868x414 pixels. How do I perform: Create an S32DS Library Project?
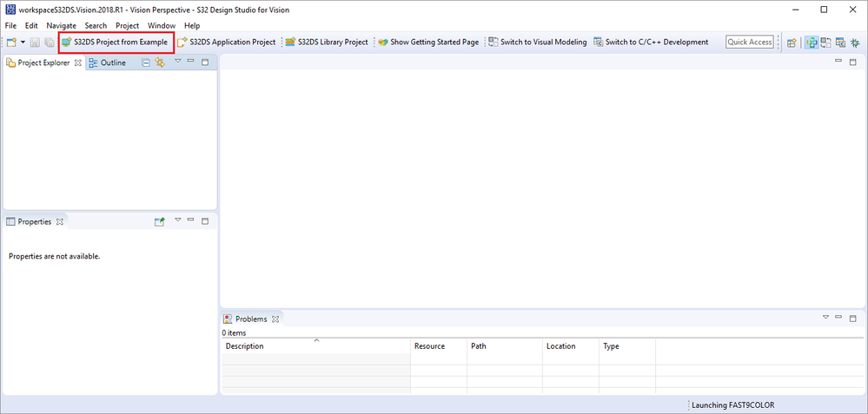click(x=327, y=42)
